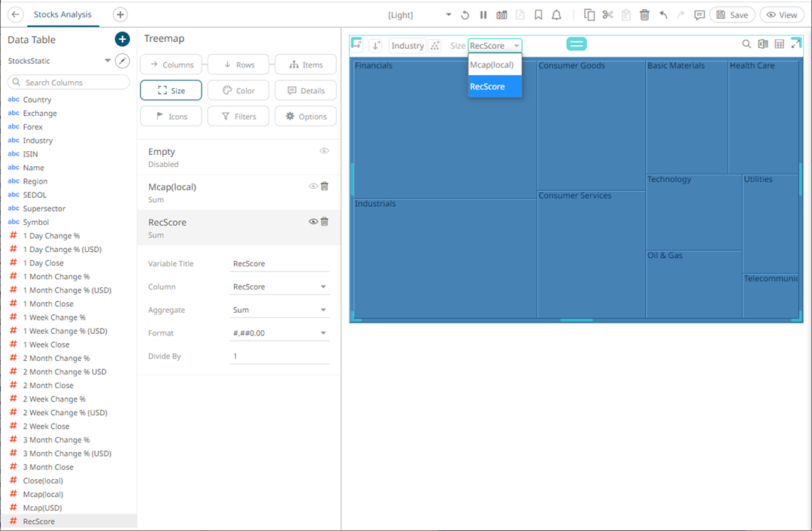Click the Search Columns field

[69, 83]
